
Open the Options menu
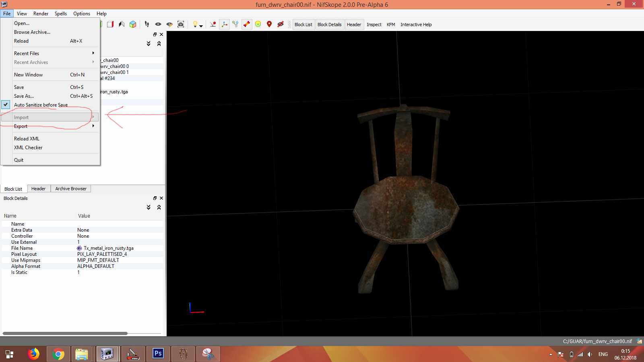tap(82, 14)
